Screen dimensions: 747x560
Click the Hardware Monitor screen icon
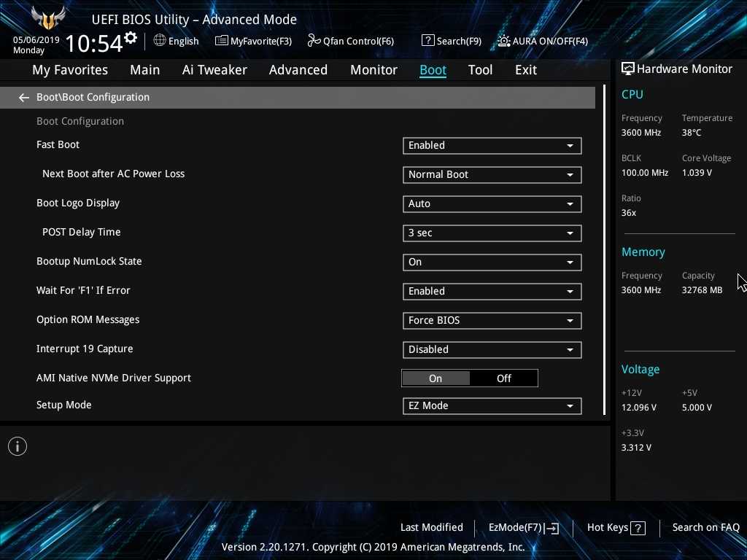(628, 69)
